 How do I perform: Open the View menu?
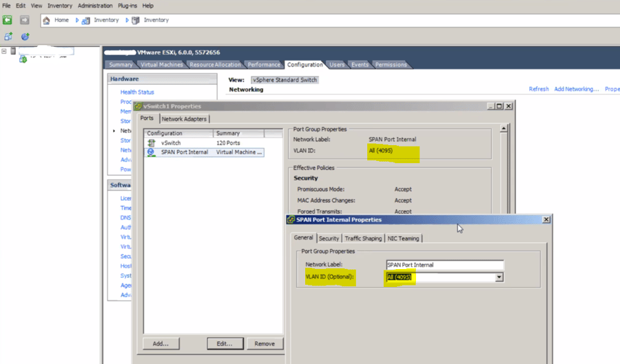click(x=37, y=6)
